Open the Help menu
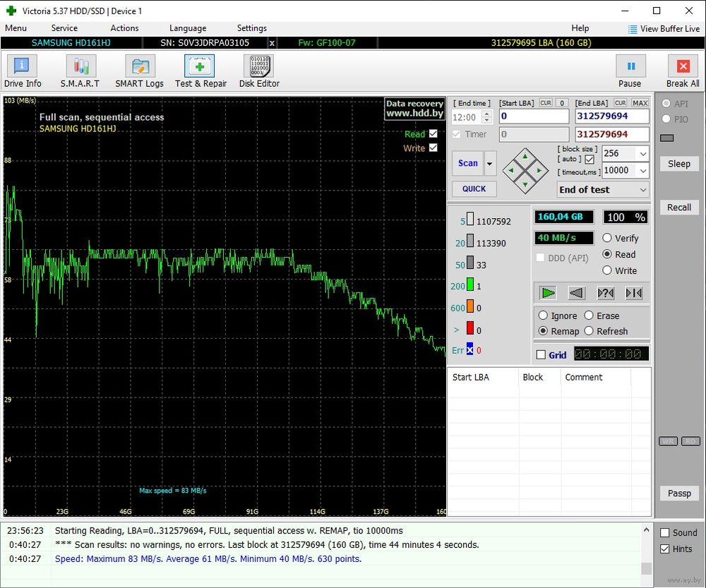Screen dimensions: 706x588 [580, 28]
